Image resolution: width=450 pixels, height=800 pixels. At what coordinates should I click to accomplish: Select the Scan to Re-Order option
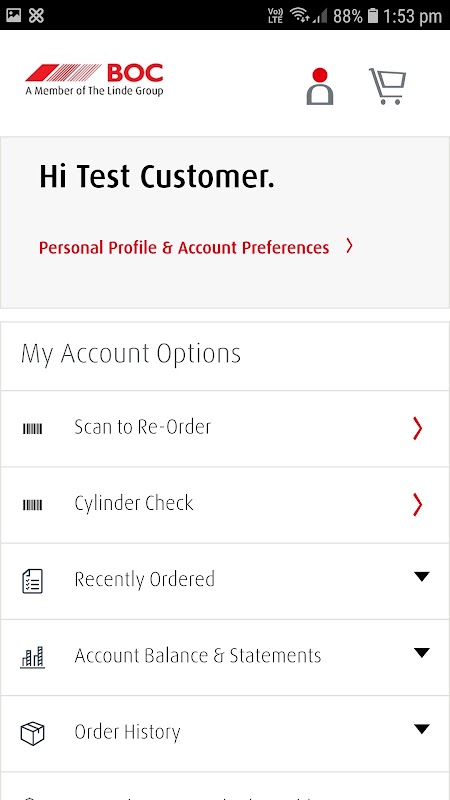tap(225, 429)
